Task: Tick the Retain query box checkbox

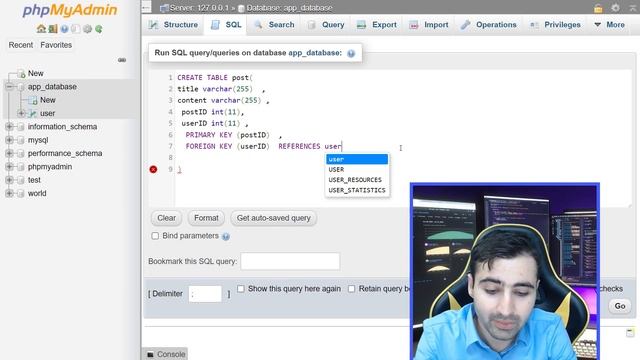Action: pos(351,289)
